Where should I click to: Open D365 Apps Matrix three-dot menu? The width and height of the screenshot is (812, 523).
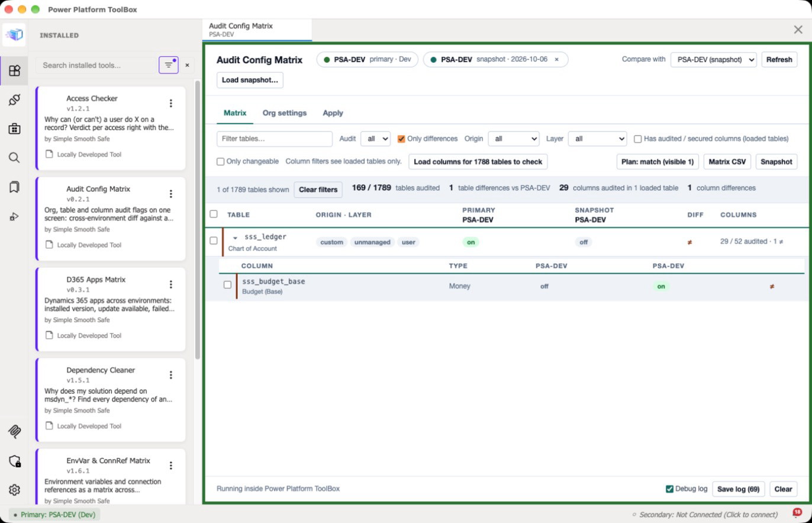(x=171, y=284)
